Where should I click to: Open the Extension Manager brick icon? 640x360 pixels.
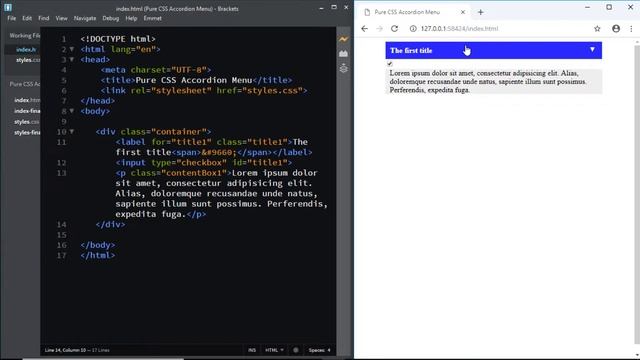tap(343, 53)
